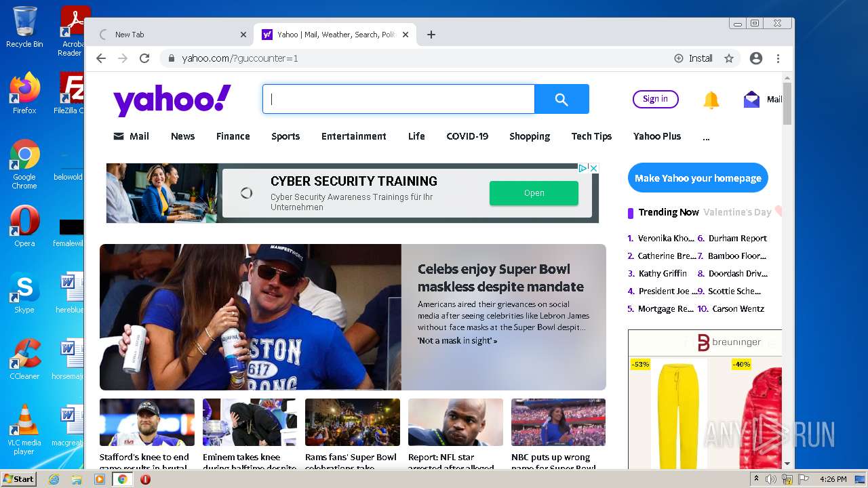Viewport: 868px width, 488px height.
Task: Show hidden tray icons arrow
Action: pyautogui.click(x=756, y=479)
